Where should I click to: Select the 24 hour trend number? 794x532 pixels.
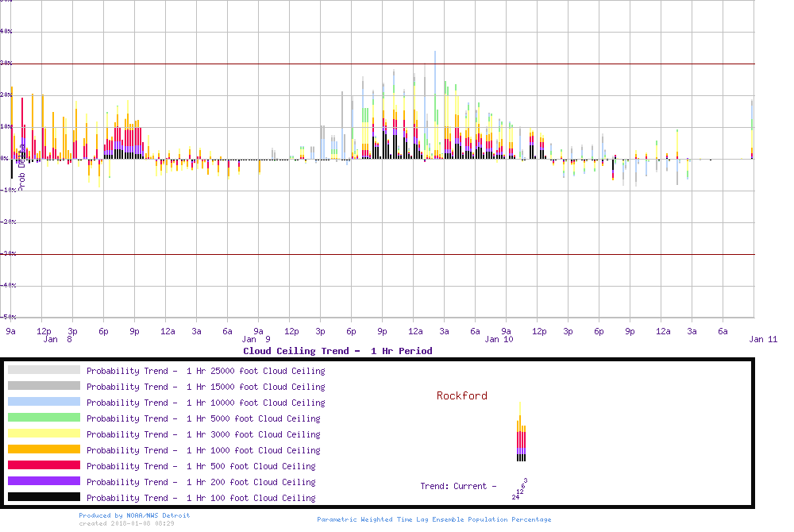coord(515,497)
